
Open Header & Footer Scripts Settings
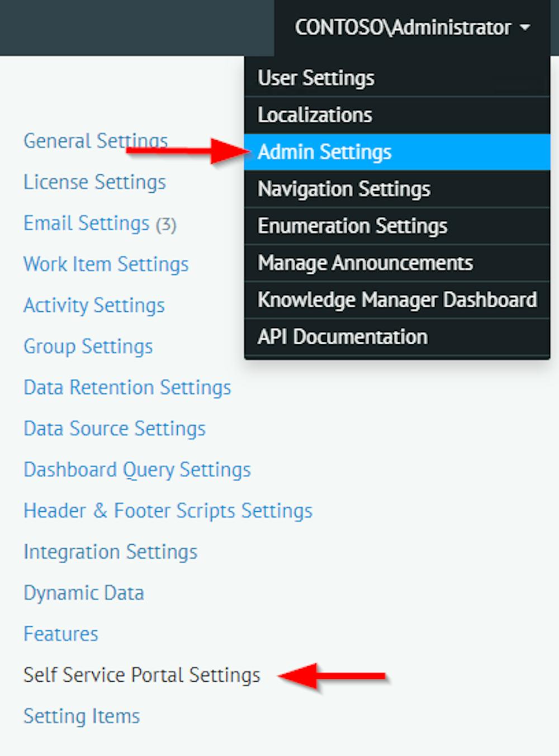[x=168, y=510]
